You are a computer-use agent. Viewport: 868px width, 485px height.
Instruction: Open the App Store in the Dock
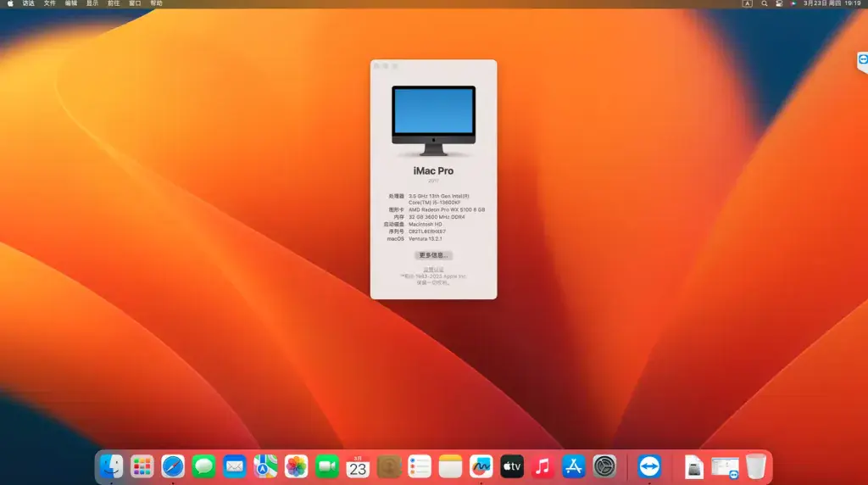pyautogui.click(x=574, y=466)
